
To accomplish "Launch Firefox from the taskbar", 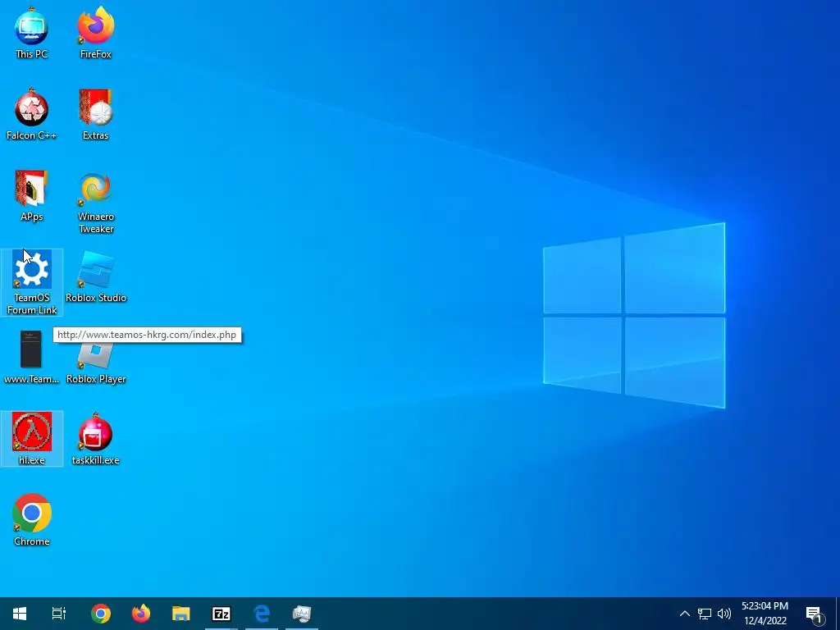I will 141,614.
